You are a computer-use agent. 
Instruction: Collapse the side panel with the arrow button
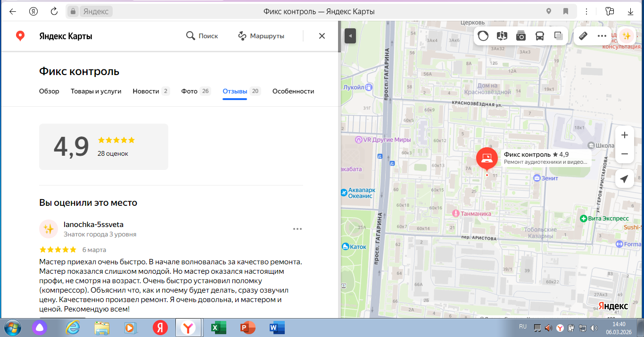pos(350,36)
